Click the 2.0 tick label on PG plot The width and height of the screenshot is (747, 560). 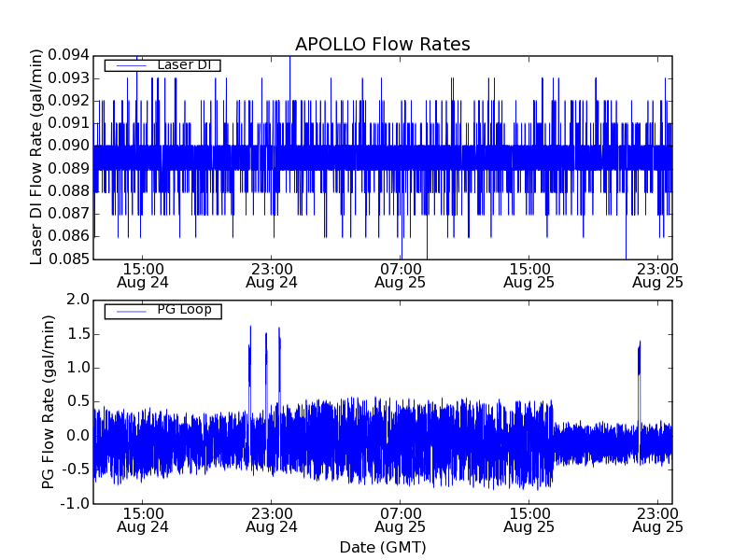pos(78,300)
